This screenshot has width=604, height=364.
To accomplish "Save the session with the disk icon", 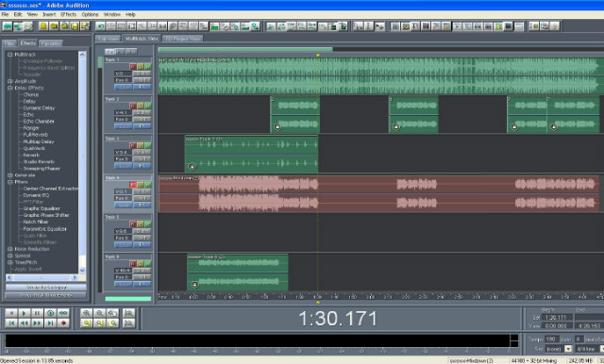I will click(x=75, y=26).
